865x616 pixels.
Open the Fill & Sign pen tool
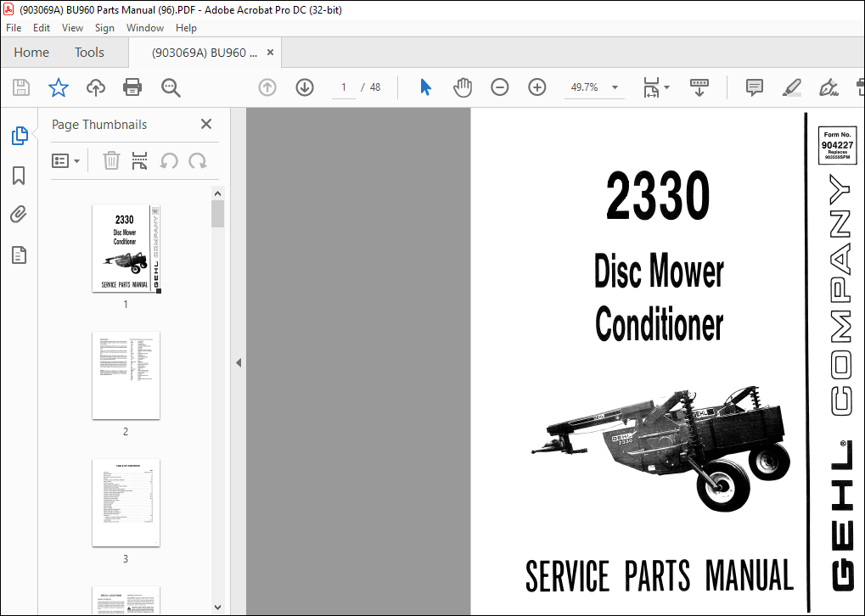pos(828,87)
